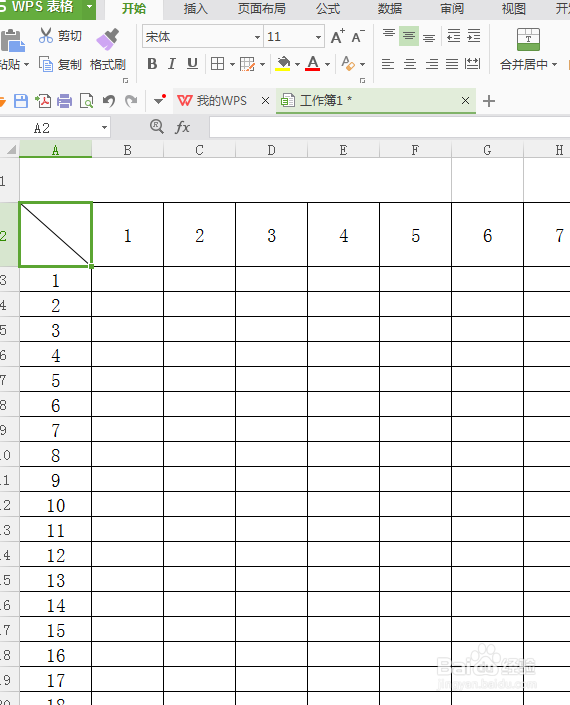Open the font name dropdown 宋体

[x=258, y=37]
